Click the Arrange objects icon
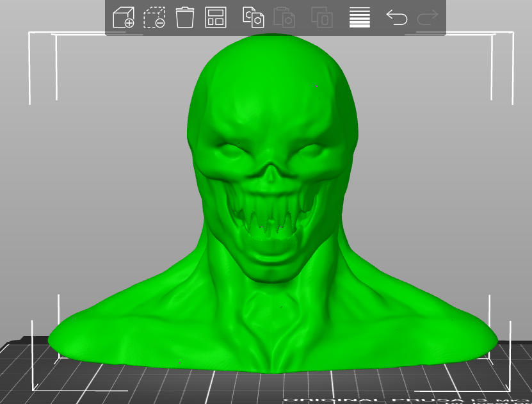 216,17
